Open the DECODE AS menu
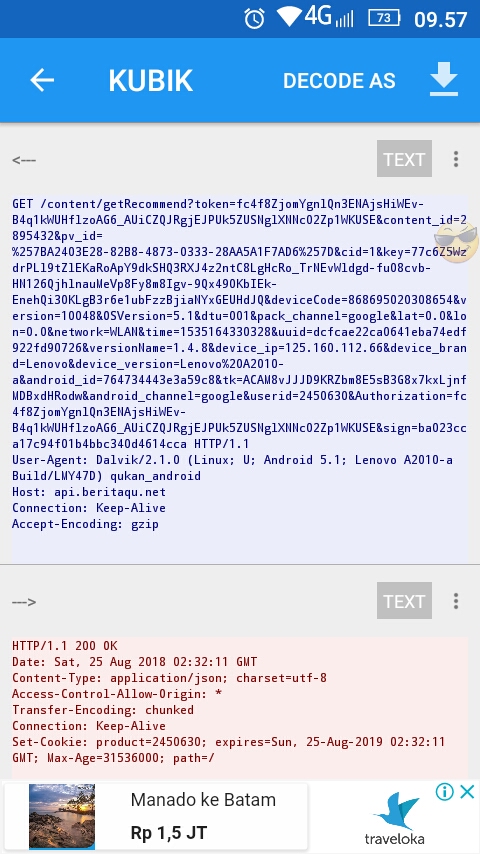Image resolution: width=480 pixels, height=854 pixels. 339,81
